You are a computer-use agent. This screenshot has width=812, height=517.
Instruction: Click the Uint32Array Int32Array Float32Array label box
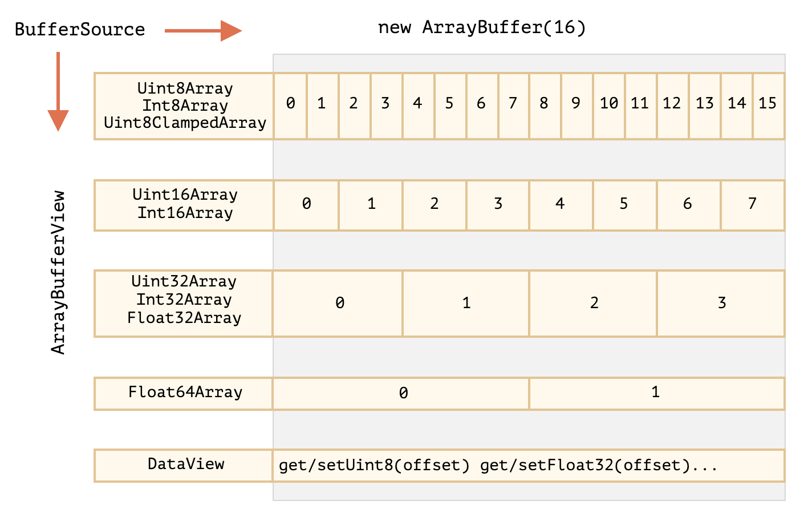tap(184, 304)
